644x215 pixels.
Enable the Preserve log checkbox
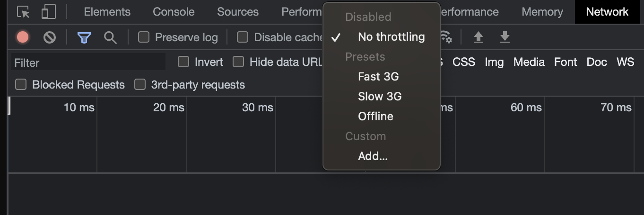[144, 37]
